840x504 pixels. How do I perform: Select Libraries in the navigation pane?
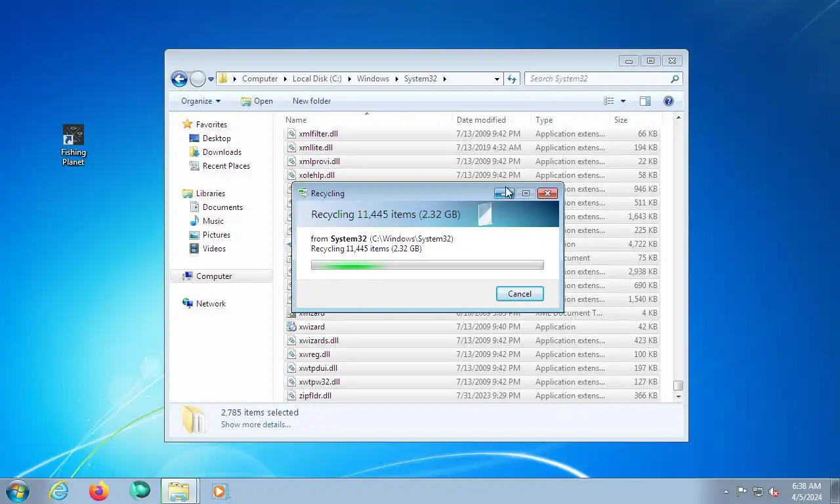pyautogui.click(x=210, y=194)
